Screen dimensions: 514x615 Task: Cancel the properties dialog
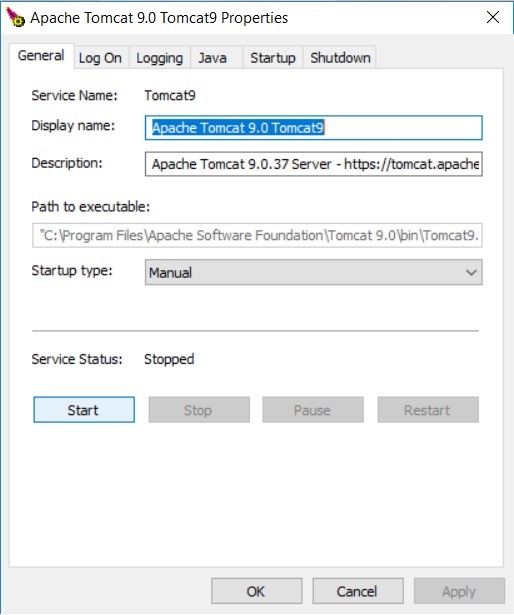(x=358, y=591)
